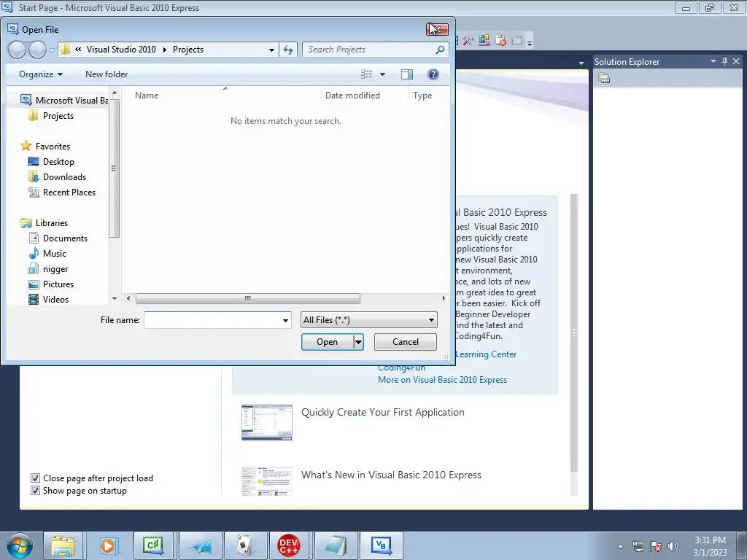Screen dimensions: 747x560
Task: Close the Solution Explorer panel
Action: click(x=736, y=61)
